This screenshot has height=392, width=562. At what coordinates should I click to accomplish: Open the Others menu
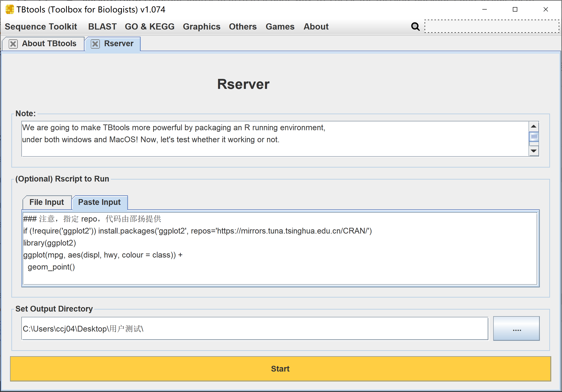coord(243,26)
